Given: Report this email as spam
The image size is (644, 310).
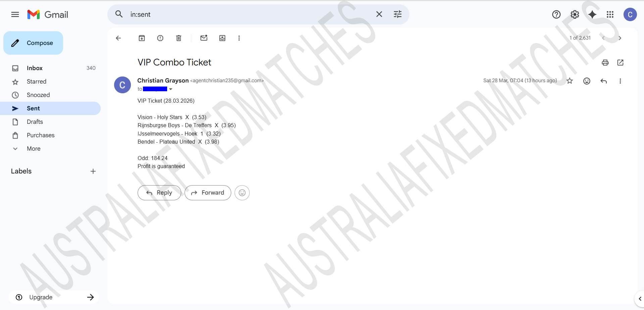Looking at the screenshot, I should pos(160,38).
